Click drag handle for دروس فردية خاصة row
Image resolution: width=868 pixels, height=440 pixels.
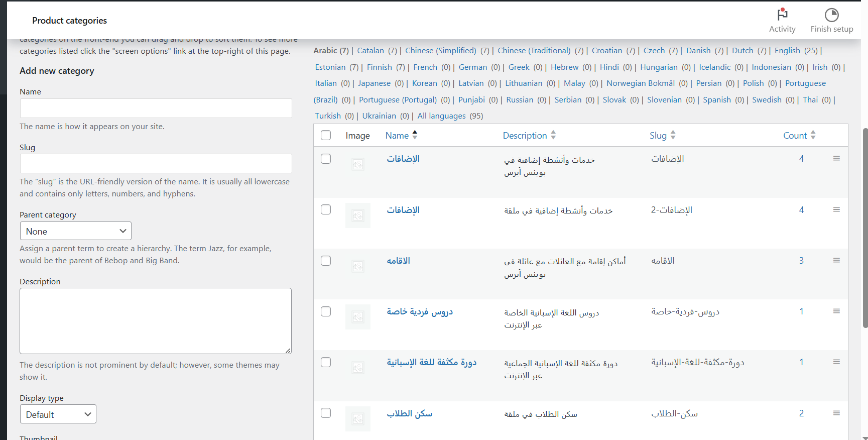836,311
